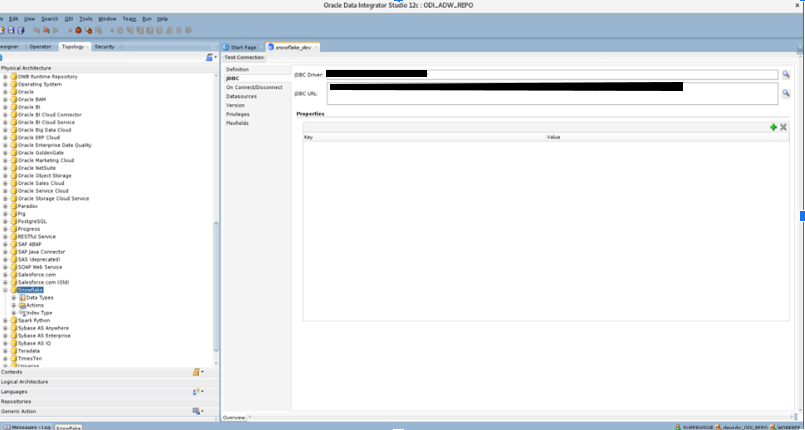The image size is (805, 430).
Task: Open the Languages panel icon menu
Action: point(198,392)
